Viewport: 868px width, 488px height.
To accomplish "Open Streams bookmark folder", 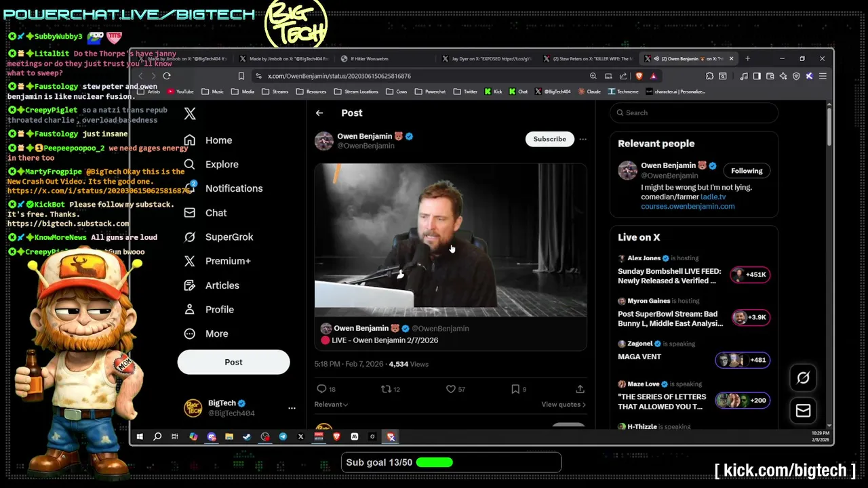I will tap(275, 91).
